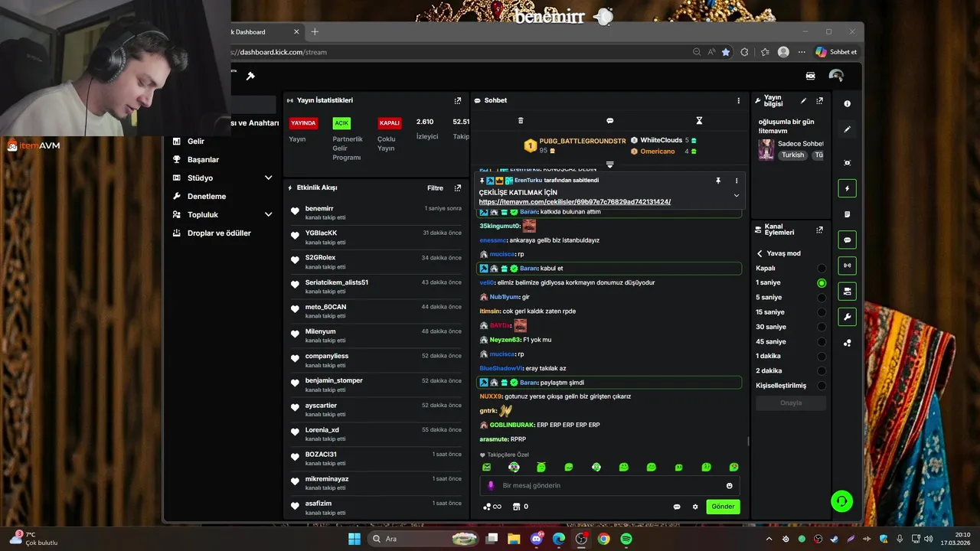Open the Başarılar menu item
This screenshot has width=980, height=551.
pyautogui.click(x=203, y=160)
